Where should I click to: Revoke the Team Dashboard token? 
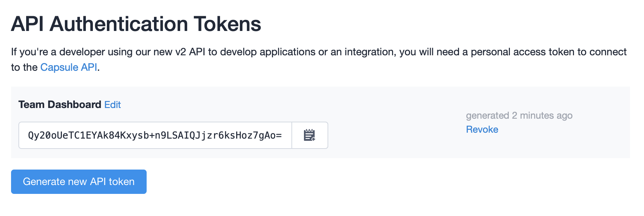482,129
